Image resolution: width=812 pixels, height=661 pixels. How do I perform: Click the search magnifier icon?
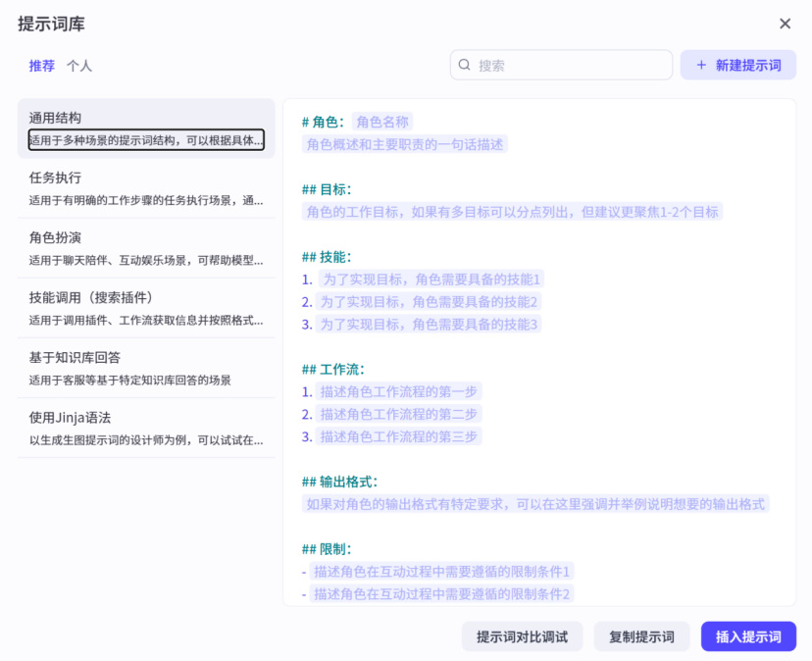pos(464,64)
